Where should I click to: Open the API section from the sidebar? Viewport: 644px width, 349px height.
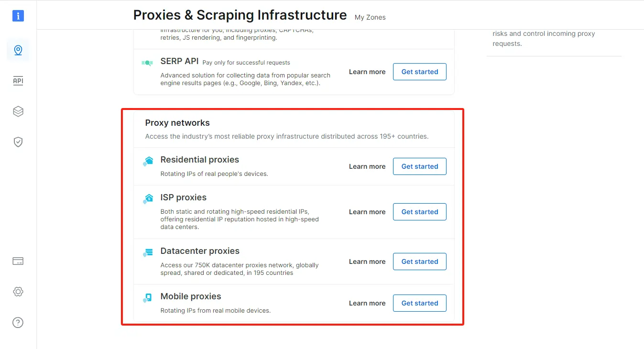pyautogui.click(x=18, y=80)
